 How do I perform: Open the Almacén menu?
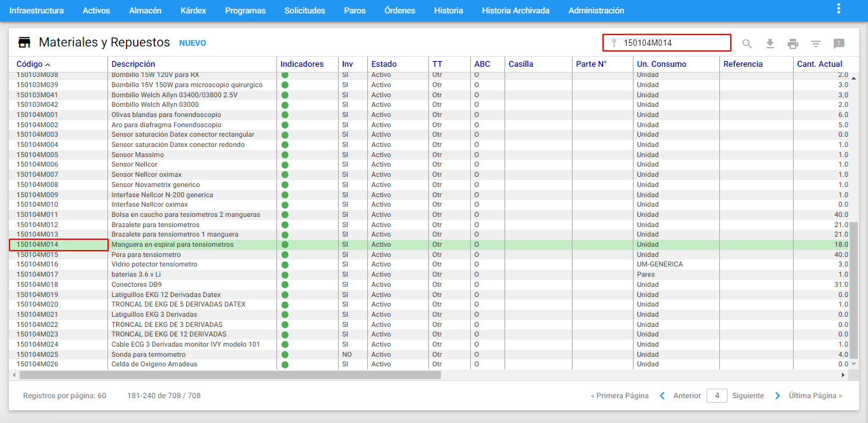pyautogui.click(x=145, y=11)
